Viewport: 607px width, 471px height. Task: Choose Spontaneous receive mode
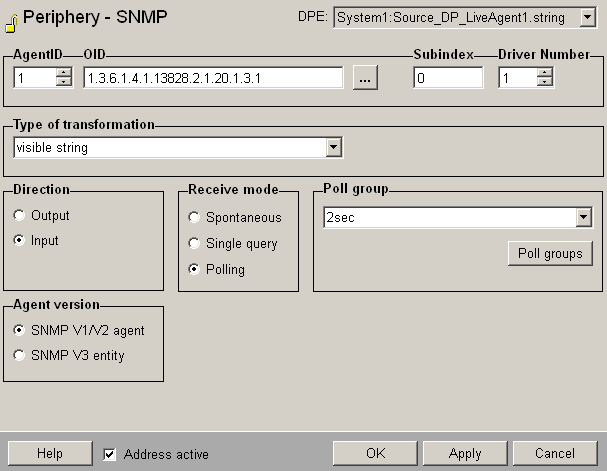(194, 217)
